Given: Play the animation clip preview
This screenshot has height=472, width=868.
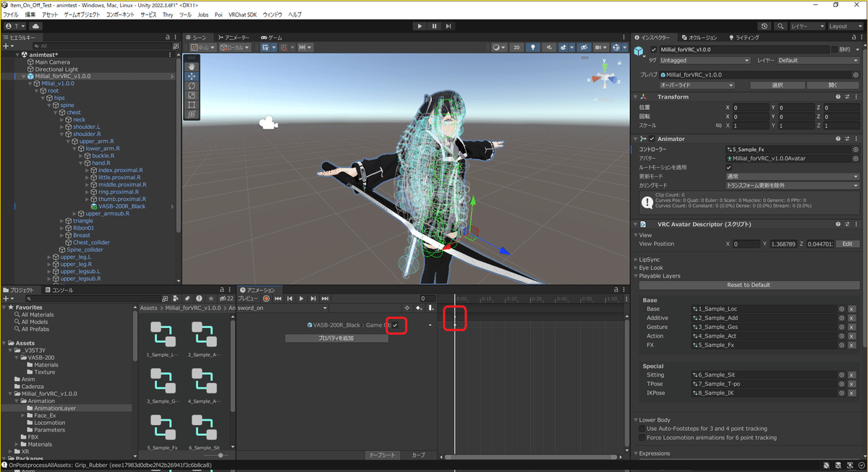Looking at the screenshot, I should [302, 299].
